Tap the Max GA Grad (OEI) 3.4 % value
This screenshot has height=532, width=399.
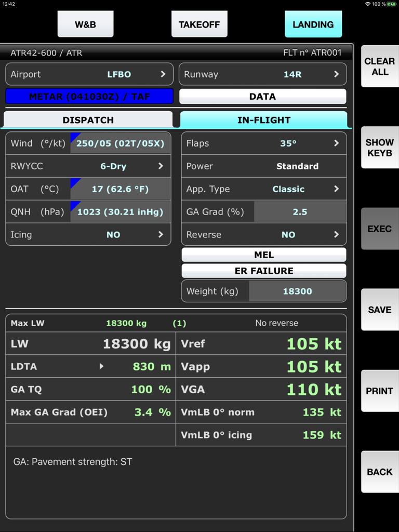coord(153,412)
